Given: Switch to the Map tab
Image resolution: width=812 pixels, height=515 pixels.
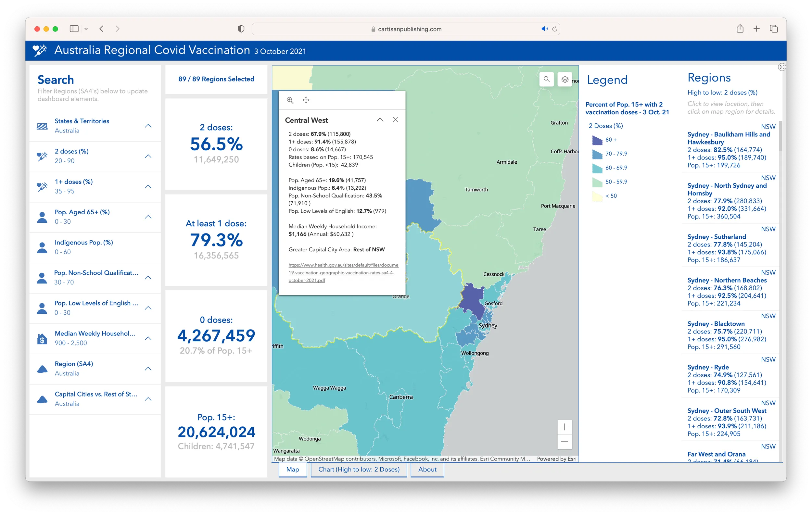Looking at the screenshot, I should [x=293, y=469].
